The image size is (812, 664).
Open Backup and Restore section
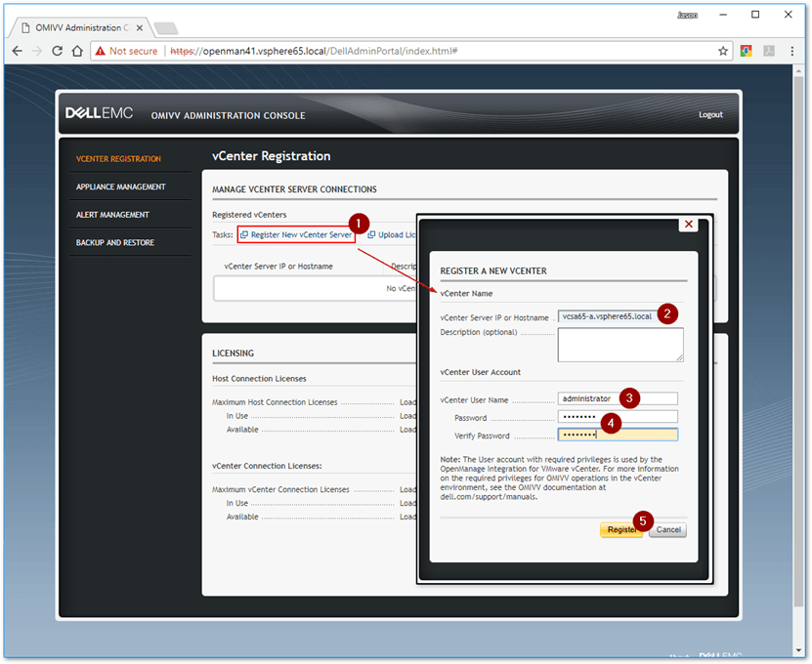(115, 243)
